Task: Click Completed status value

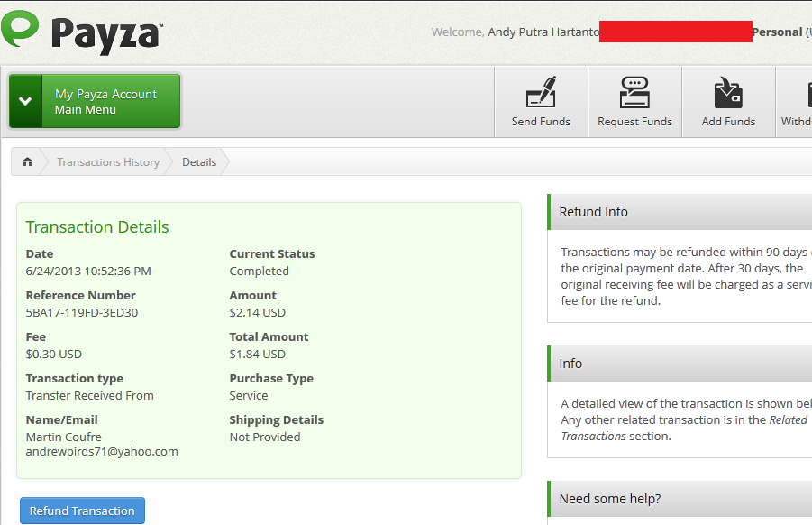Action: pos(259,271)
